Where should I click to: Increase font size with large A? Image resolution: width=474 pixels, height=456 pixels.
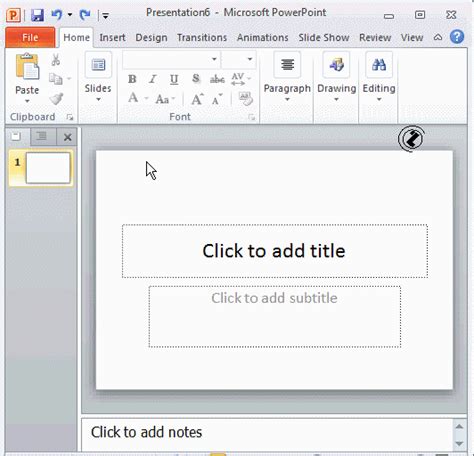coord(197,99)
